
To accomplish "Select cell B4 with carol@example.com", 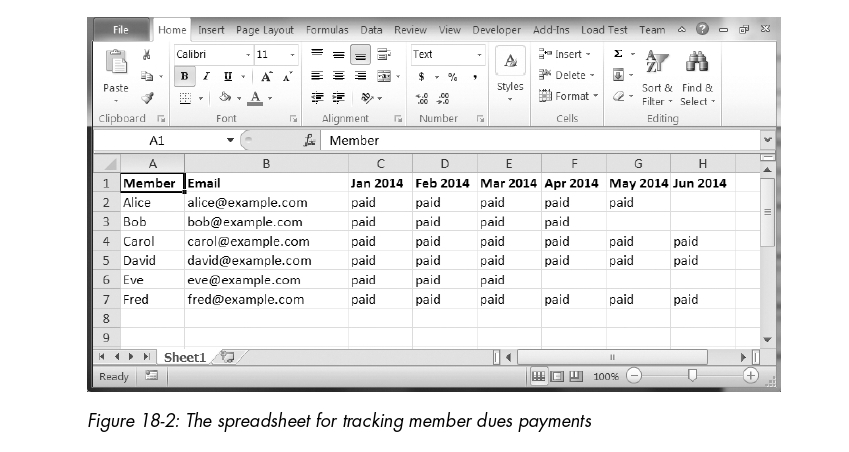I will (x=266, y=241).
